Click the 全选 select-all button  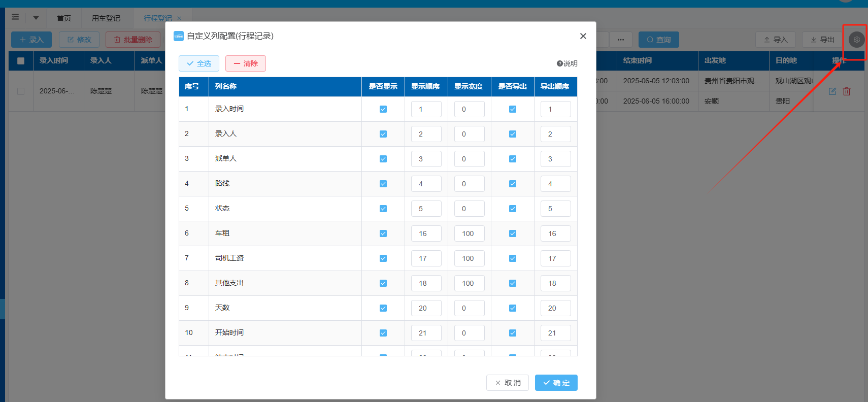(x=199, y=63)
